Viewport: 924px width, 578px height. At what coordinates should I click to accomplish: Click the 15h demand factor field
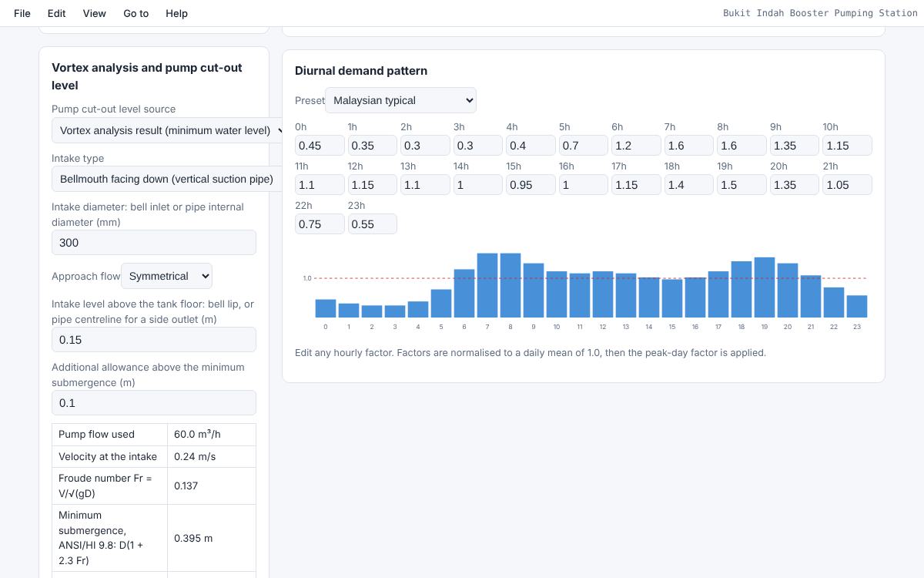pyautogui.click(x=531, y=184)
